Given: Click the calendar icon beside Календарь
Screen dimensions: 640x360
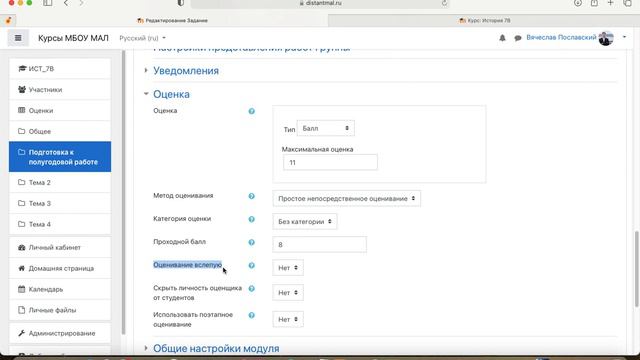Looking at the screenshot, I should pyautogui.click(x=22, y=289).
